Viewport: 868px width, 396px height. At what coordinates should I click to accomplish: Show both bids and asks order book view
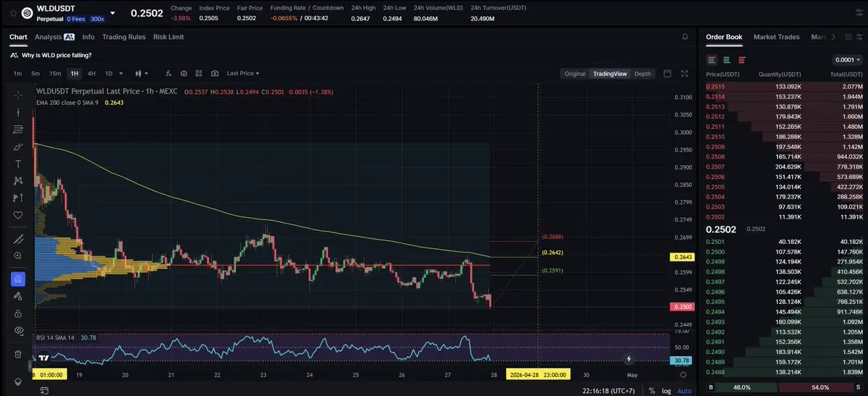click(x=712, y=59)
